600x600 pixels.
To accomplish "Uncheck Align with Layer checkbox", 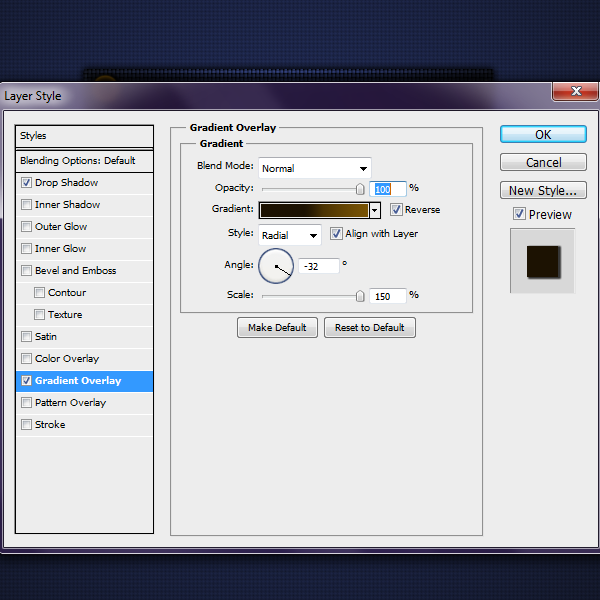I will point(336,233).
